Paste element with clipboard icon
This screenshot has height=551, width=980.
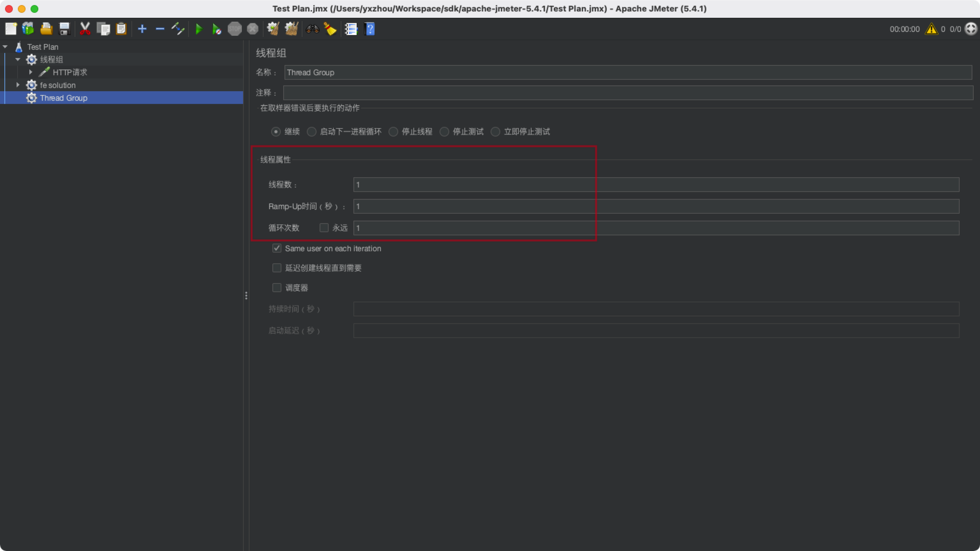coord(121,29)
